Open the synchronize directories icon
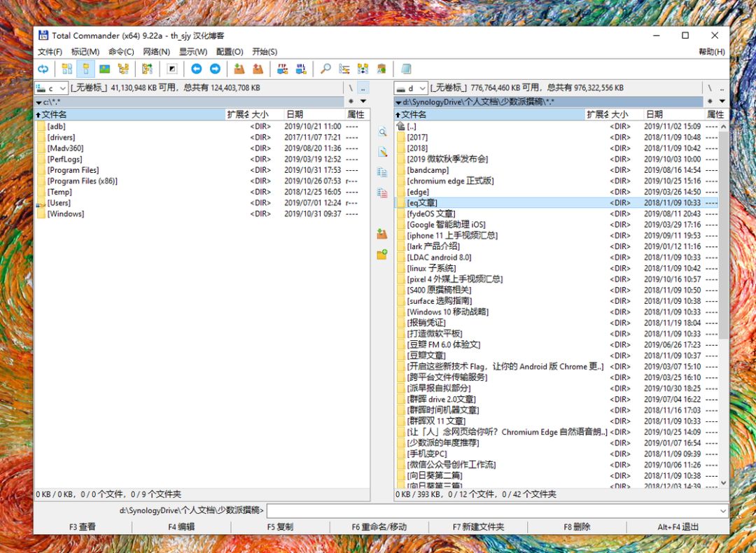 363,69
